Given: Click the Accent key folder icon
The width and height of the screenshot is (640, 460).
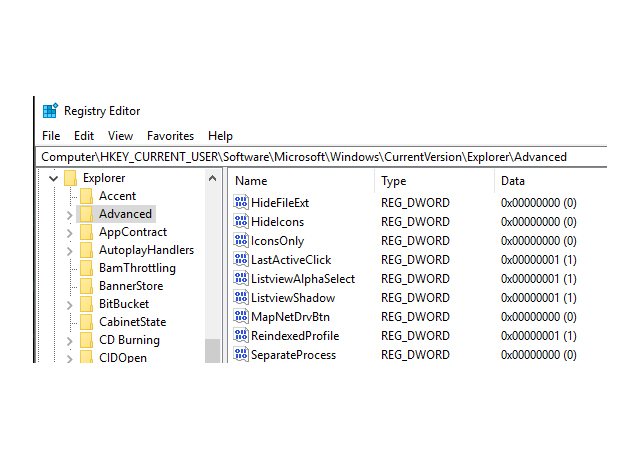Looking at the screenshot, I should [x=87, y=196].
